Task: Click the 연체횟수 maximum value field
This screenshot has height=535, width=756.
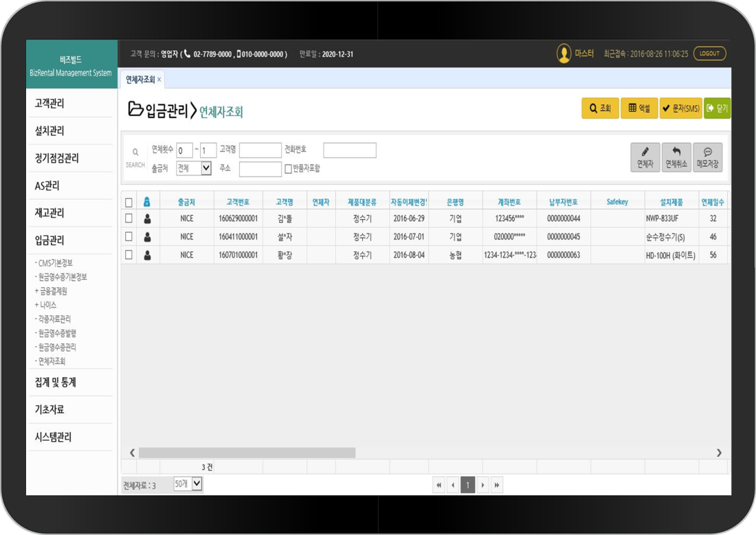Action: (x=208, y=150)
